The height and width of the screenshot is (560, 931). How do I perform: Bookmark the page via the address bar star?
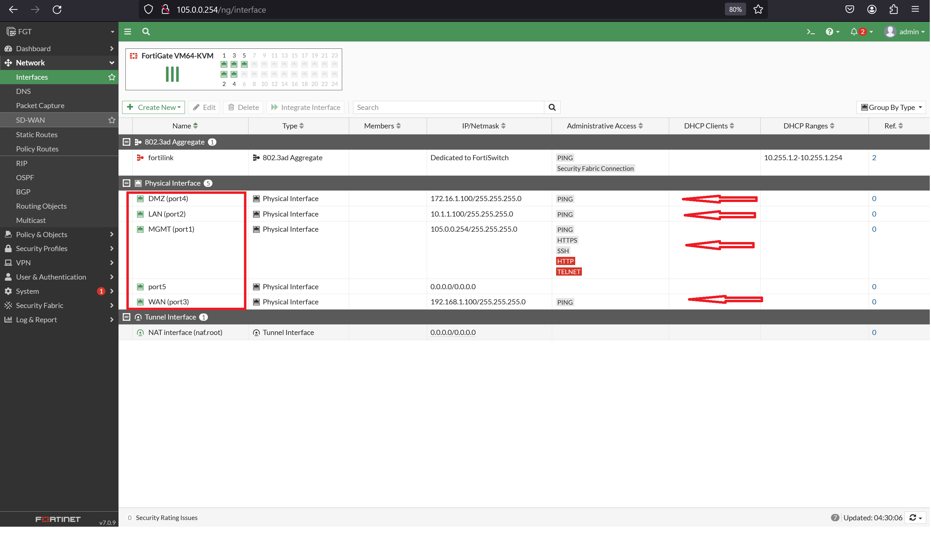(758, 9)
